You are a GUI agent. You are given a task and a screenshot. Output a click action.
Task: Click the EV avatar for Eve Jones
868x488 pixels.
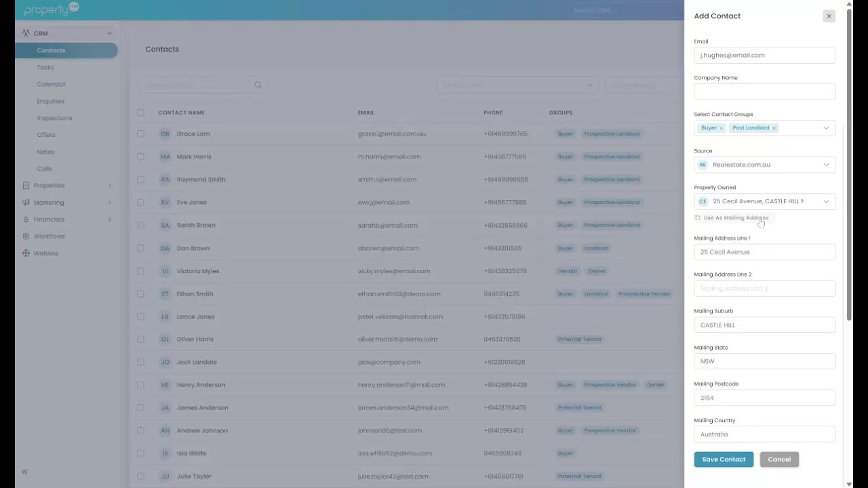coord(165,203)
